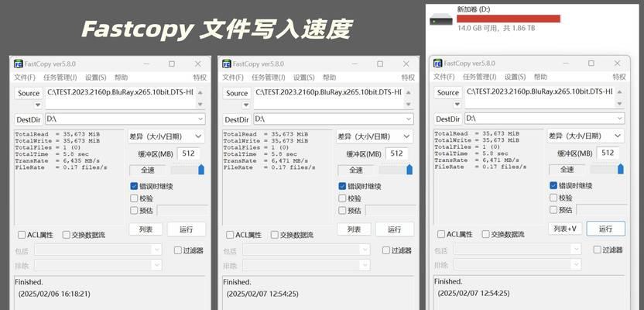Close the right FastCopy window
644x310 pixels.
click(617, 64)
